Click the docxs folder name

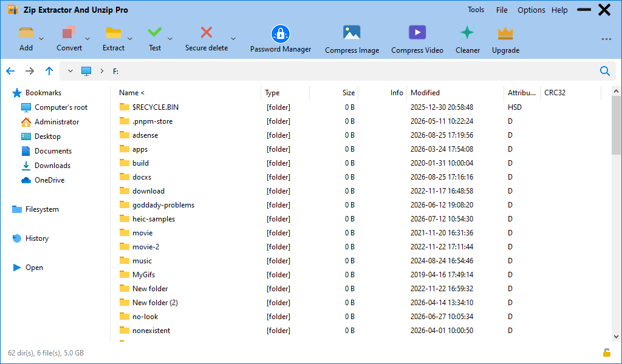[142, 177]
